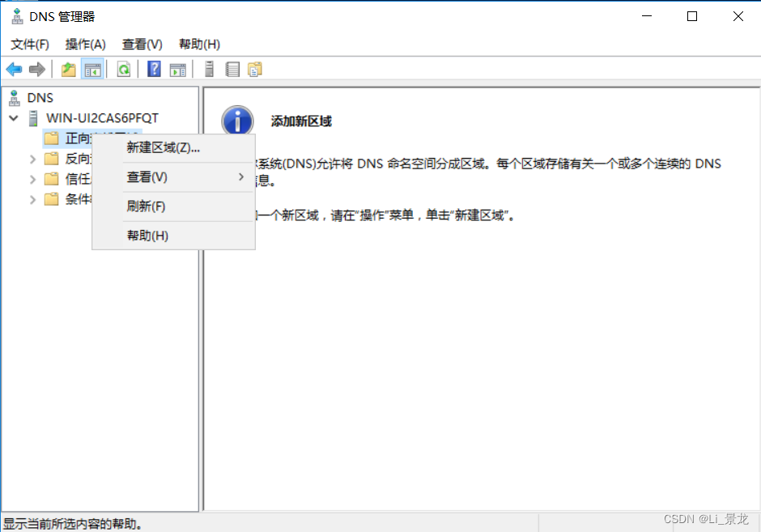The height and width of the screenshot is (532, 761).
Task: Expand the 反向 lookup zones node
Action: [32, 160]
